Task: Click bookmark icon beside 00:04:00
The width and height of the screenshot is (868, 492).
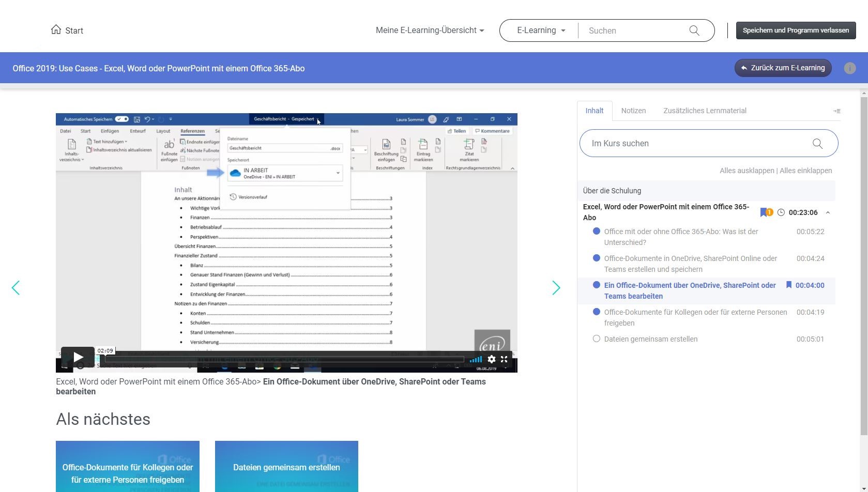Action: coord(788,285)
